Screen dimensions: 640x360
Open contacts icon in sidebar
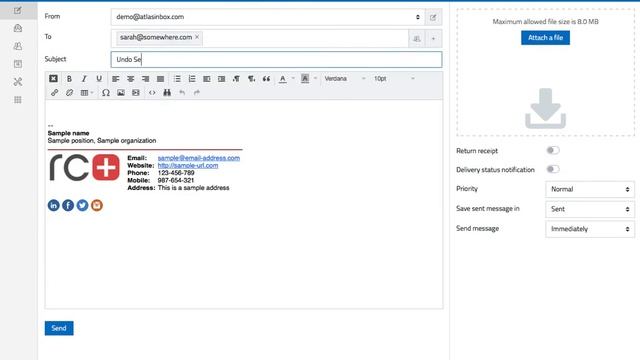click(x=18, y=46)
